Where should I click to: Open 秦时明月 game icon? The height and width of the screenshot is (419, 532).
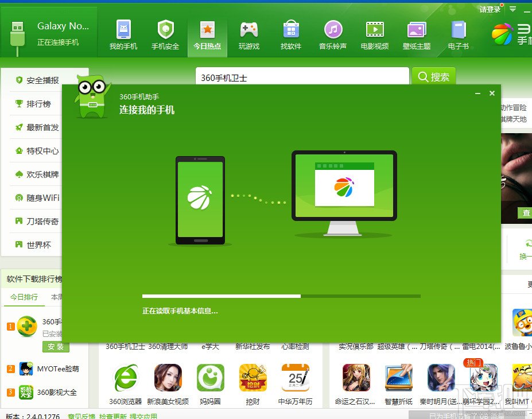tap(441, 378)
